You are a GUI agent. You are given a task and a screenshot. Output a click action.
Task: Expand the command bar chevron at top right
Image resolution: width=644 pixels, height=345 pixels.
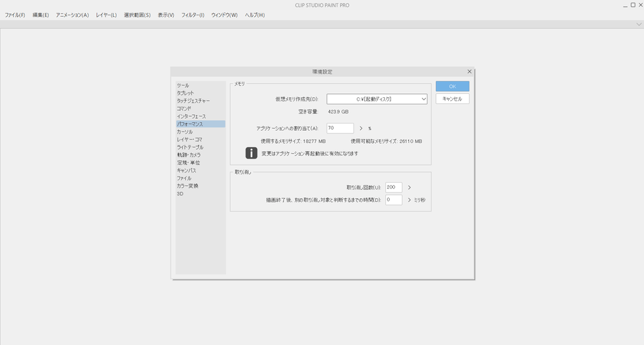tap(639, 24)
